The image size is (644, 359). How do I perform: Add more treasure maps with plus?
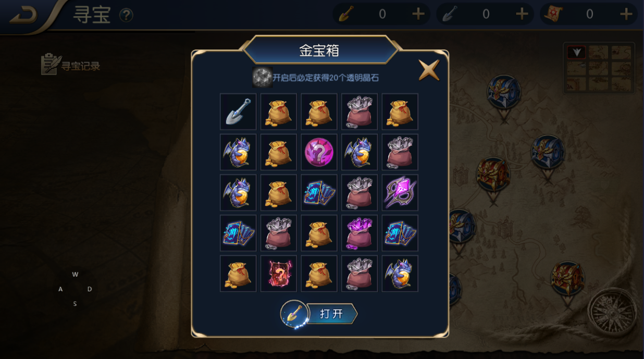tap(626, 14)
